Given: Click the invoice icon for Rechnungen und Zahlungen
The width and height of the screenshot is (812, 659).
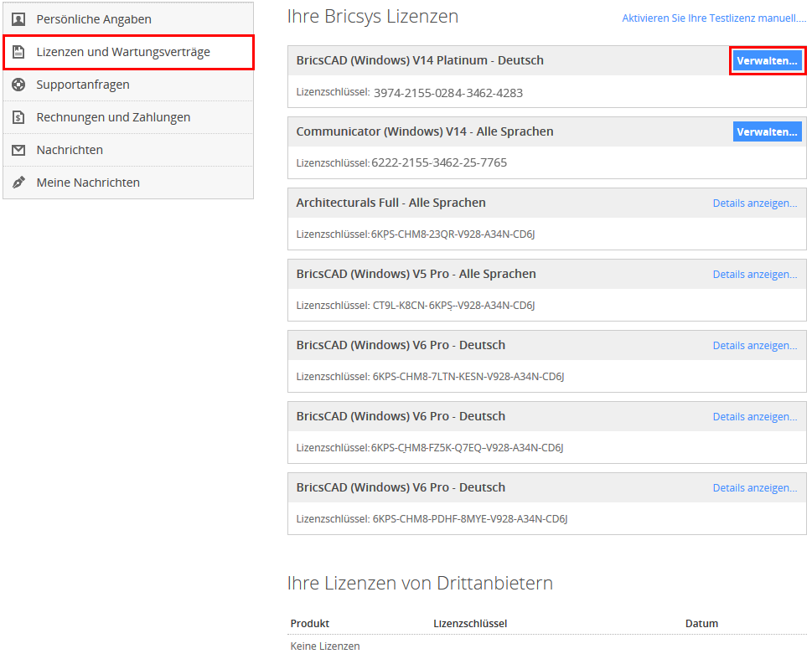Looking at the screenshot, I should 18,117.
